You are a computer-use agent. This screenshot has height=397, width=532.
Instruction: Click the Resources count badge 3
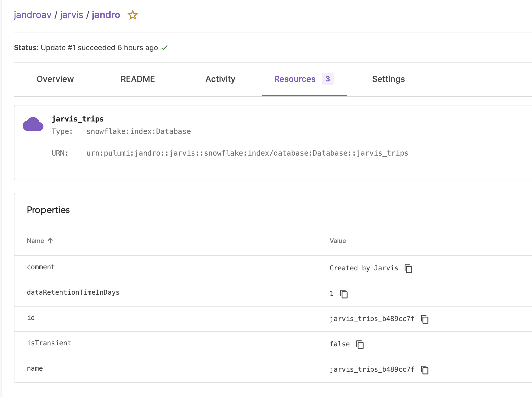pos(328,79)
